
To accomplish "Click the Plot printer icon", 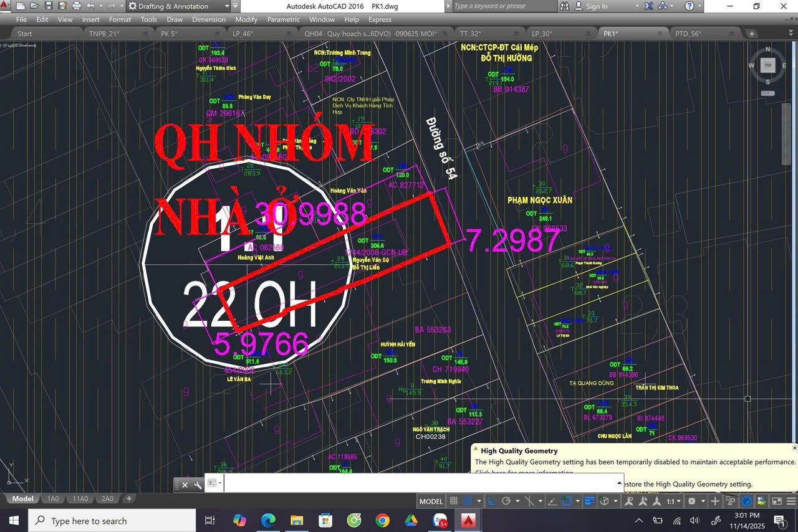I will (x=76, y=6).
